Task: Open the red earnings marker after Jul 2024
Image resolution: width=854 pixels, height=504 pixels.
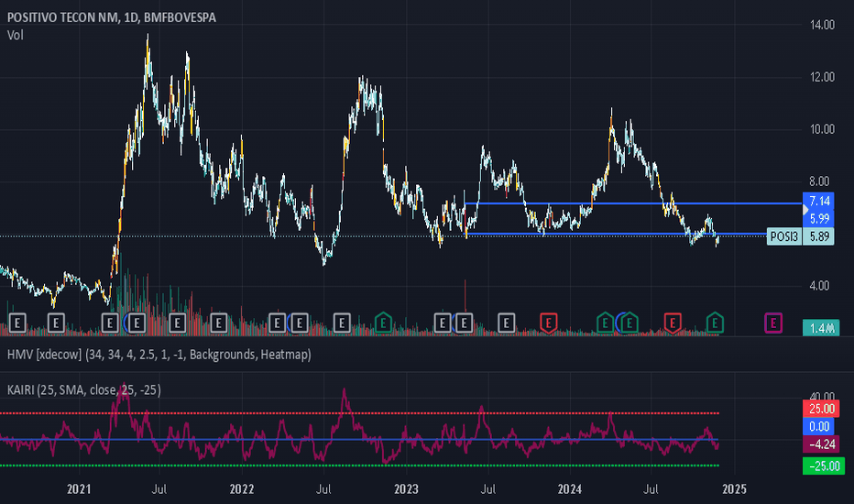Action: 672,323
